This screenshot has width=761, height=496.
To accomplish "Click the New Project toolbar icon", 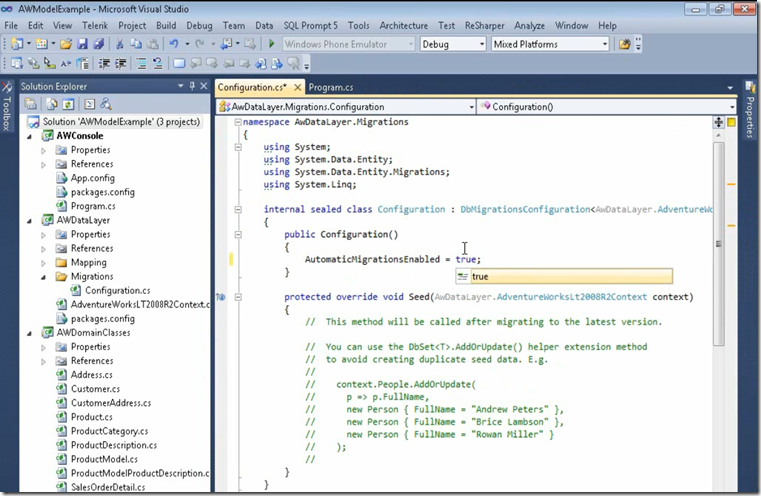I will tap(17, 44).
